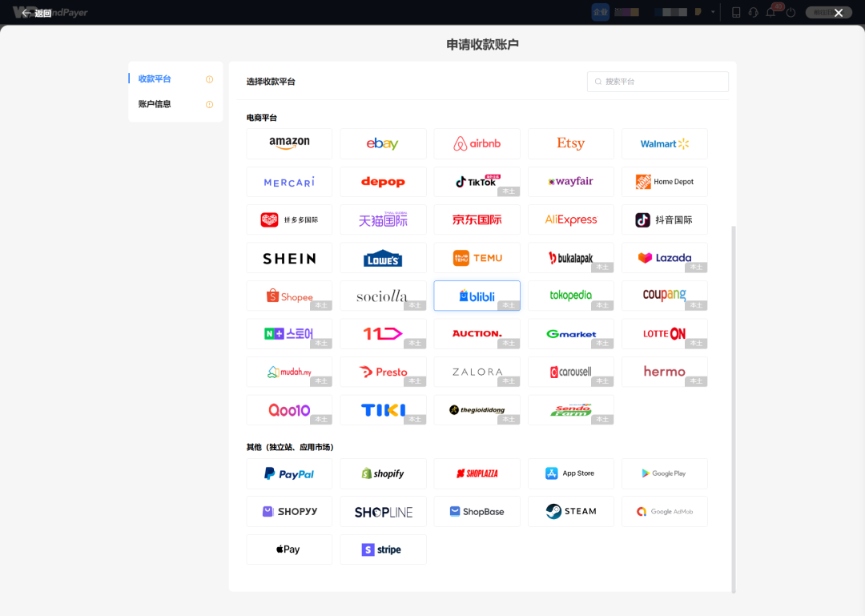Pick the highlighted Blibli platform tile
This screenshot has width=865, height=616.
[477, 296]
